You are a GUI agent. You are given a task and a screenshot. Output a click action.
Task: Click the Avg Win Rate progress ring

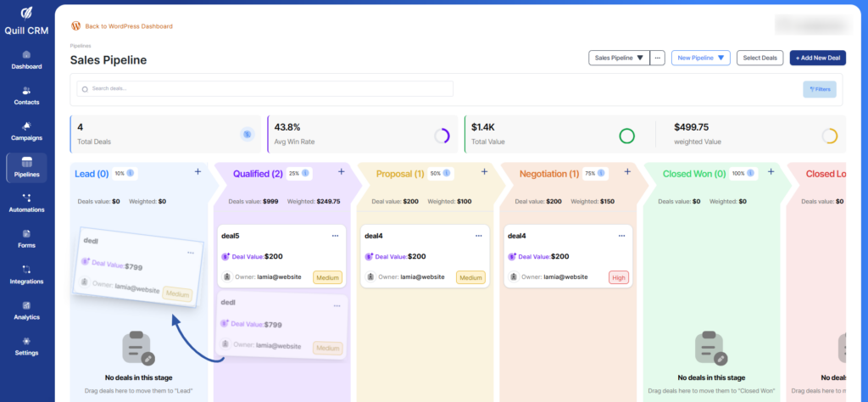(x=442, y=135)
